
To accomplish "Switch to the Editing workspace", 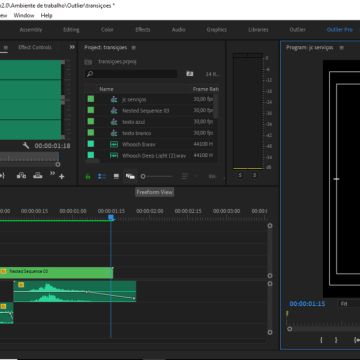I will 71,30.
